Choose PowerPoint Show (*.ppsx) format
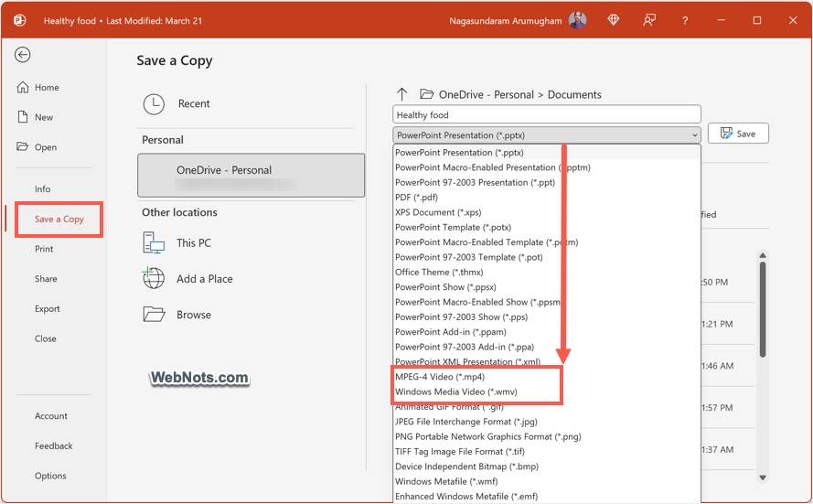The image size is (813, 504). [547, 287]
